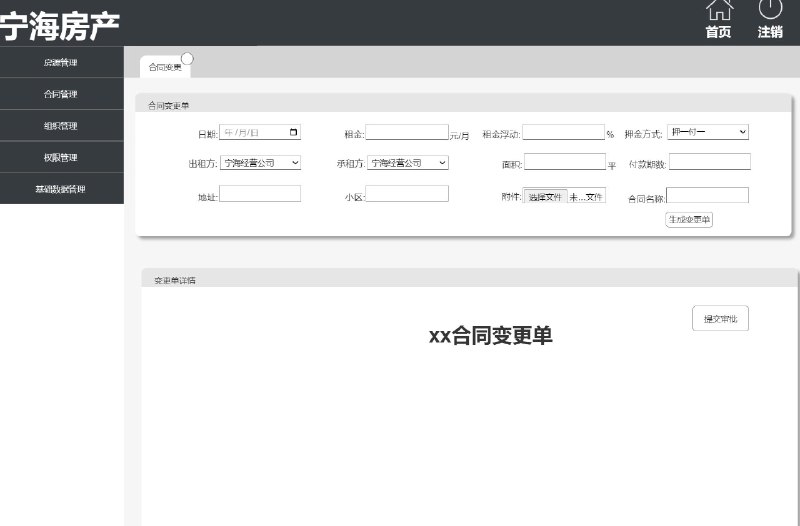Screen dimensions: 800x526
Task: Open 房源管理 in the sidebar
Action: (x=62, y=62)
